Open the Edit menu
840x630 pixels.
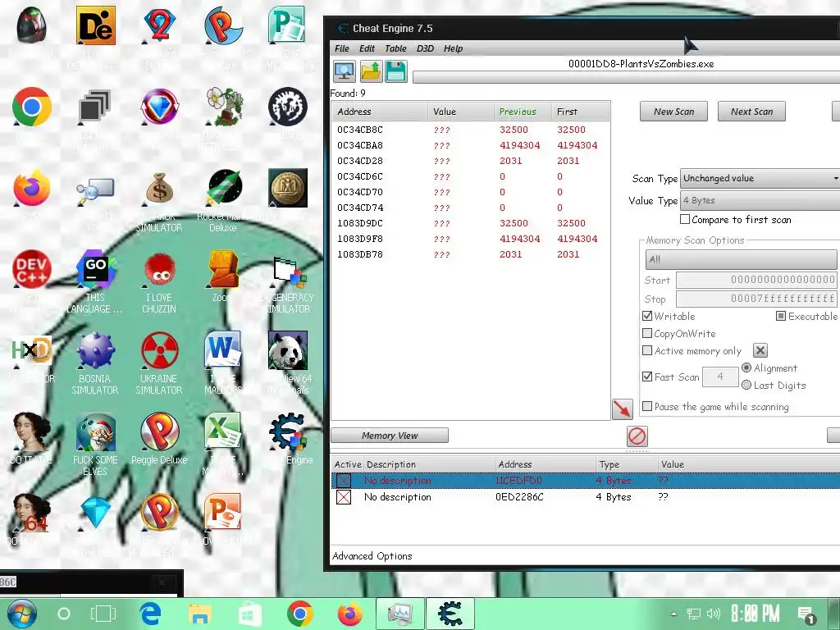click(367, 48)
